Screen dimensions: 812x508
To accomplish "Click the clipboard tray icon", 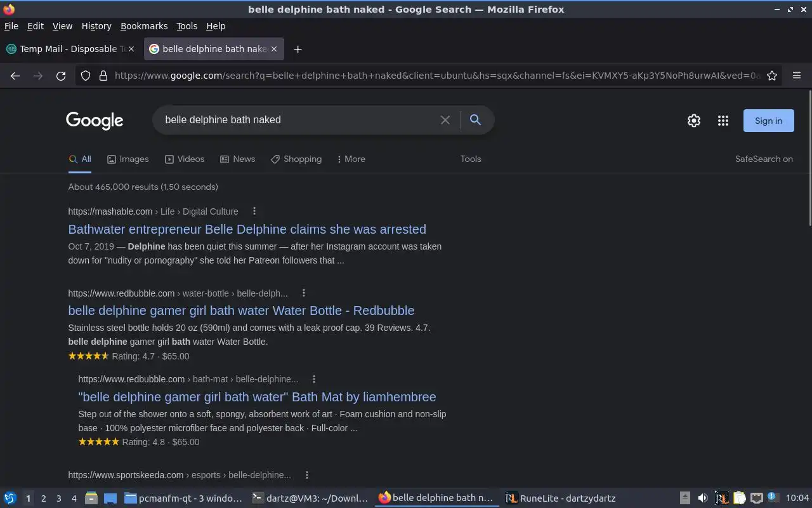I will coord(739,498).
